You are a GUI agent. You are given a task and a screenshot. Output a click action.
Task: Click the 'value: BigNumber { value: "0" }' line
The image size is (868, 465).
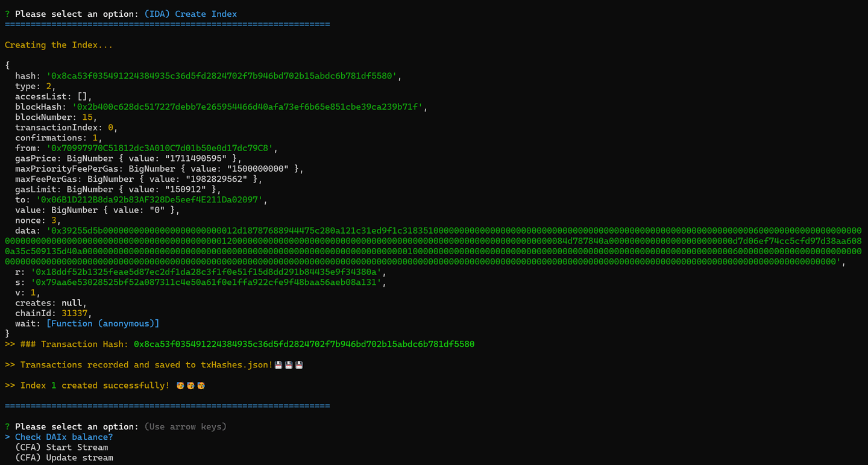[x=98, y=210]
